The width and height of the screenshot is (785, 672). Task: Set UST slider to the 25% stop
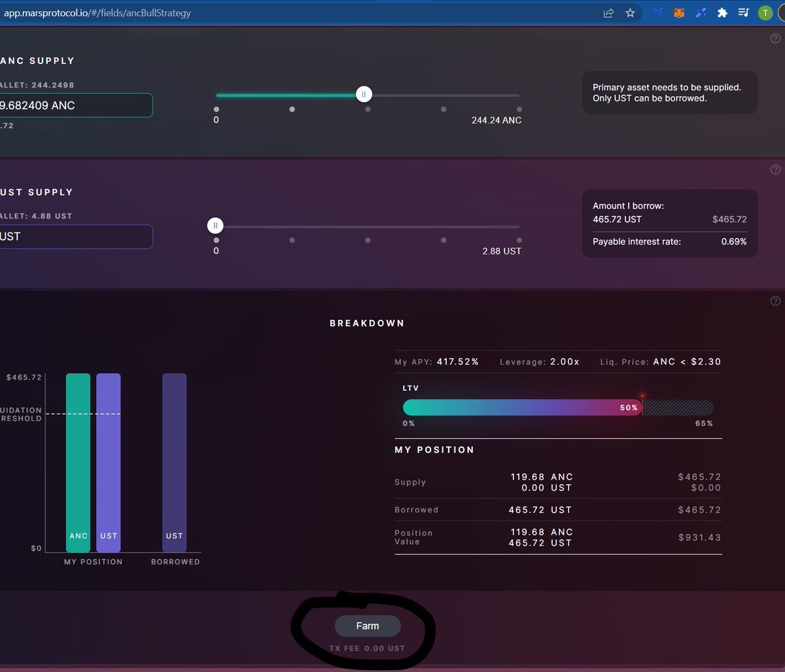[292, 240]
